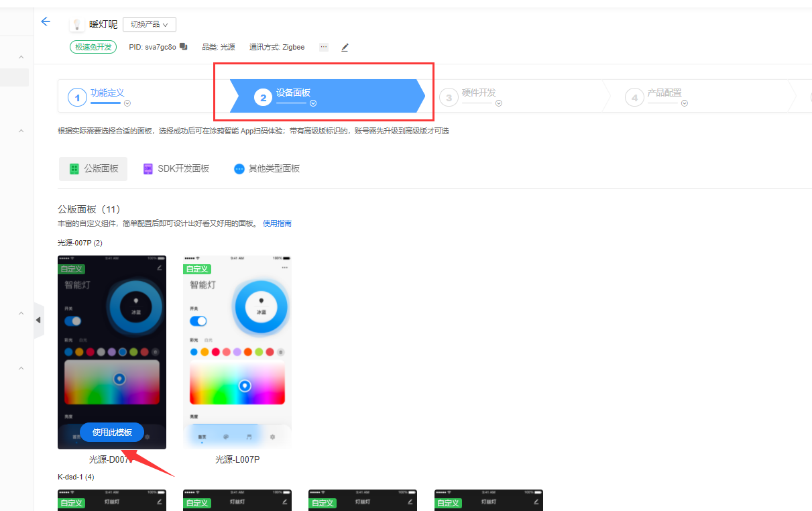The image size is (812, 511).
Task: Expand the 功能定义 step chevron
Action: (127, 103)
